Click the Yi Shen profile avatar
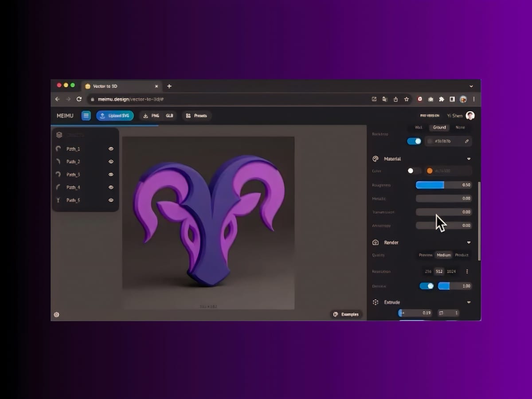 point(470,116)
